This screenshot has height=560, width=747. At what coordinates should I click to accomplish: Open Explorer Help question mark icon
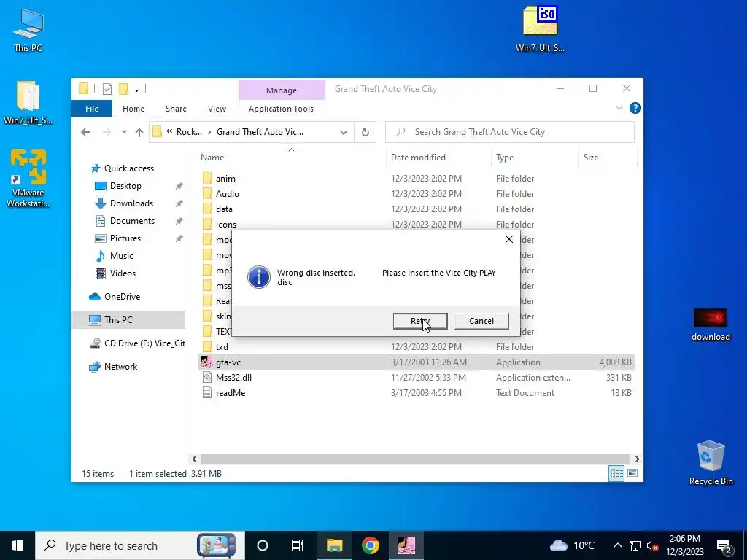pos(635,108)
